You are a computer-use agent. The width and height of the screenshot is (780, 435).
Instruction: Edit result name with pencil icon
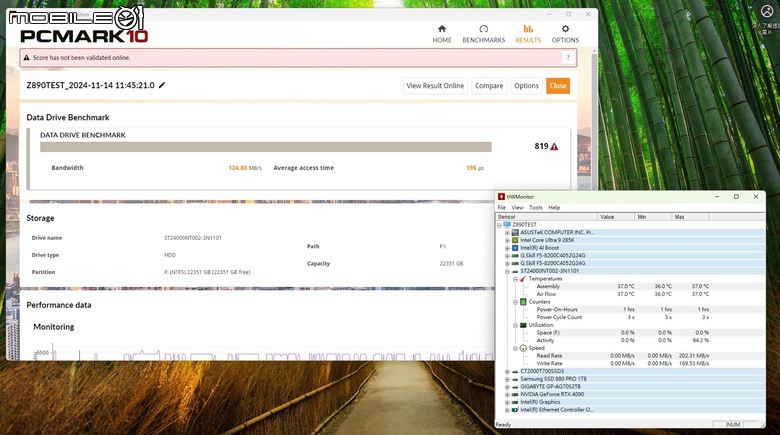162,85
